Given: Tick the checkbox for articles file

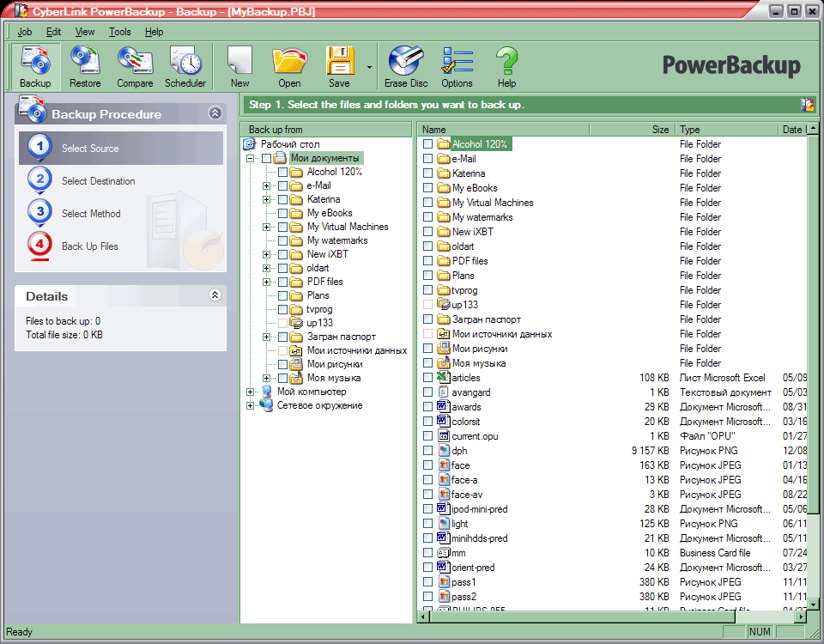Looking at the screenshot, I should click(427, 378).
